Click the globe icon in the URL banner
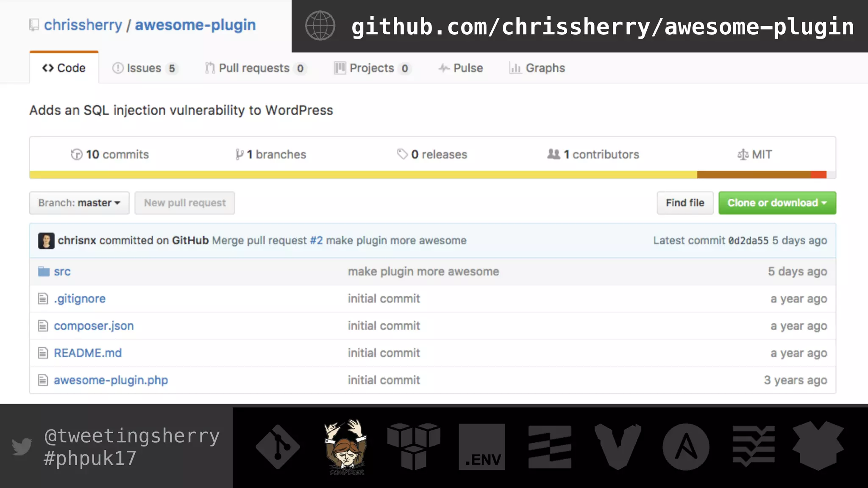Image resolution: width=868 pixels, height=488 pixels. (320, 26)
